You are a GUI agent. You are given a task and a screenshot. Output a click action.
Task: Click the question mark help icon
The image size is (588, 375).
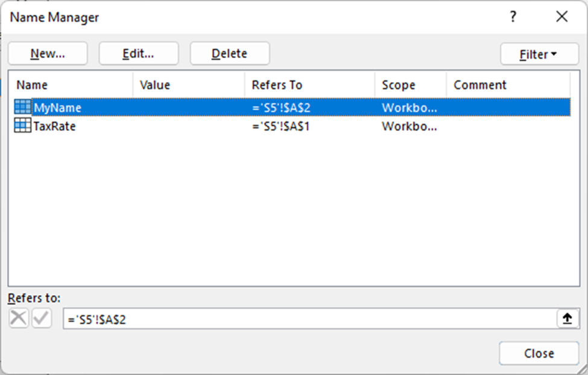pyautogui.click(x=513, y=17)
